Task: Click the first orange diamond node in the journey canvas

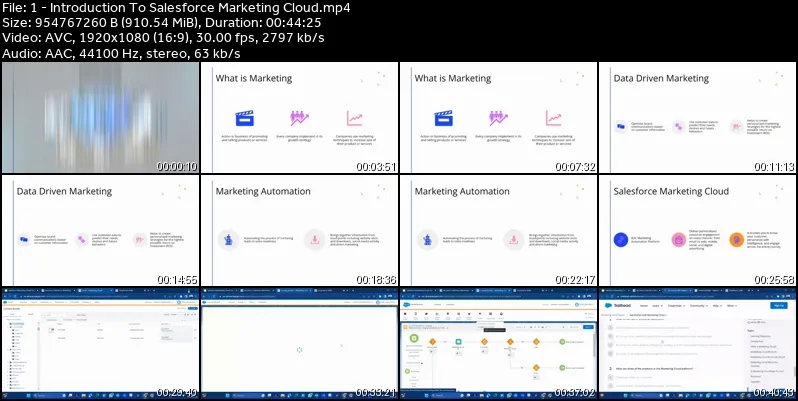Action: (x=433, y=342)
